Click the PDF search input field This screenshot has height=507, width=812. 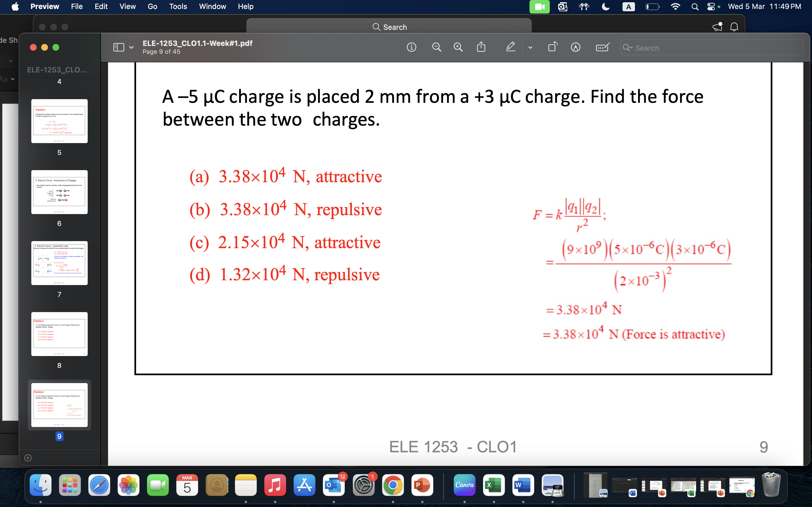click(x=711, y=48)
